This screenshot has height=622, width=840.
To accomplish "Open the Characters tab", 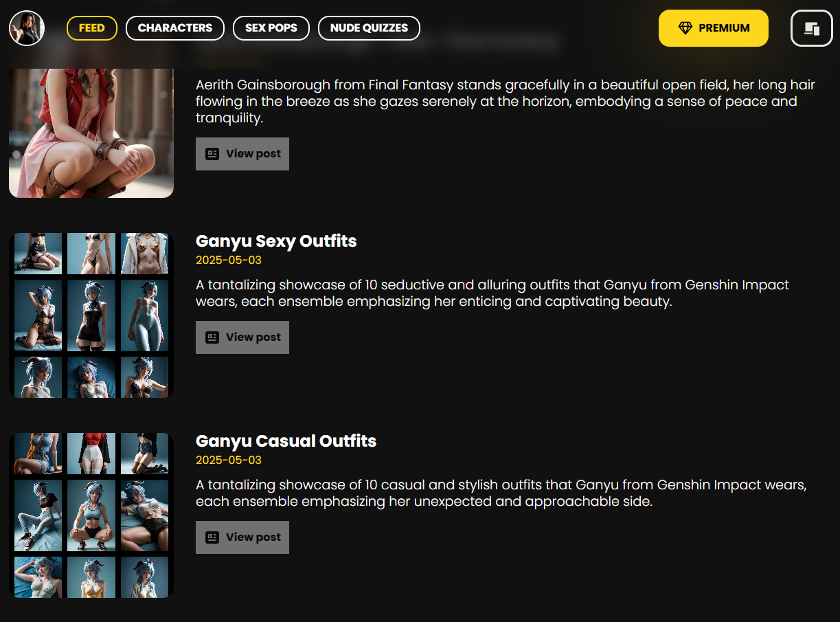I will (x=175, y=28).
